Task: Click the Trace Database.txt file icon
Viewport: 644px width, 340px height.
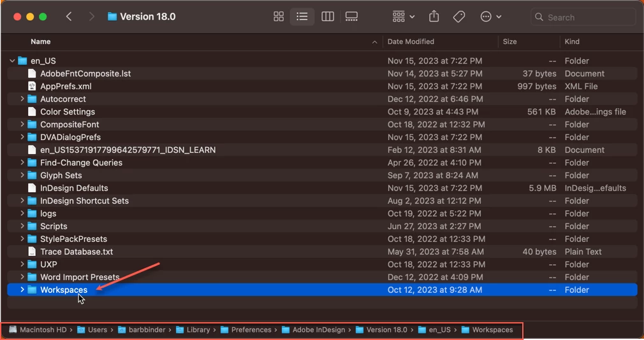Action: [x=32, y=251]
